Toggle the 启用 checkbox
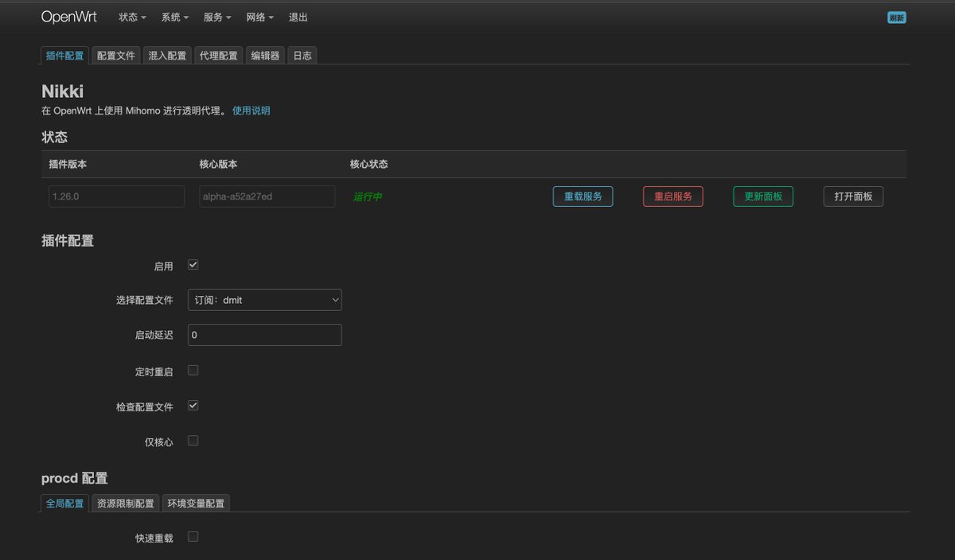 point(193,265)
